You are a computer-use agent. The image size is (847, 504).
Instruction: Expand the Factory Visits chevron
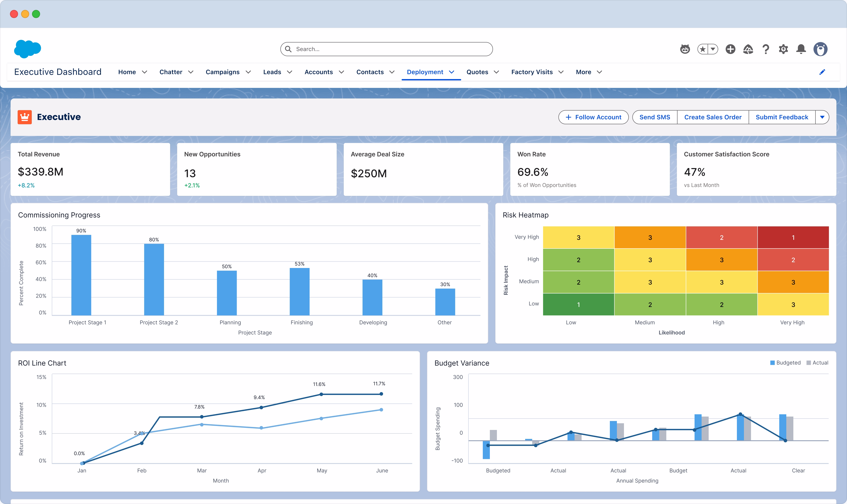pyautogui.click(x=561, y=72)
